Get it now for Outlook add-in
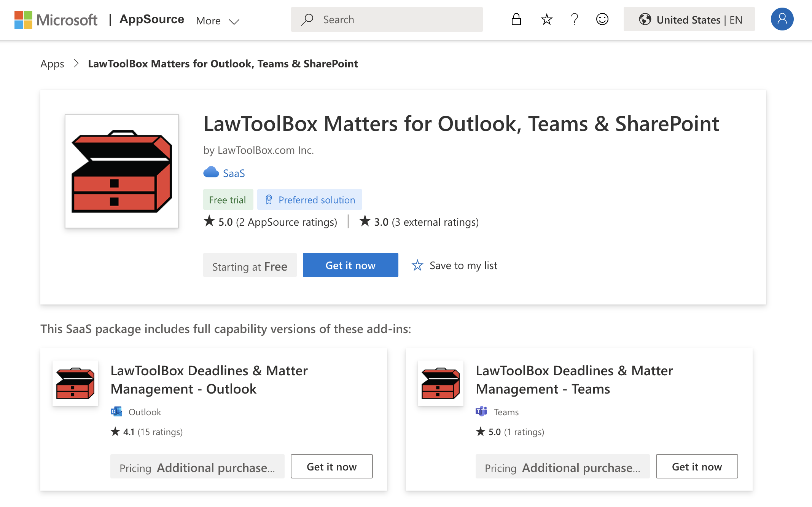The height and width of the screenshot is (507, 812). coord(331,467)
